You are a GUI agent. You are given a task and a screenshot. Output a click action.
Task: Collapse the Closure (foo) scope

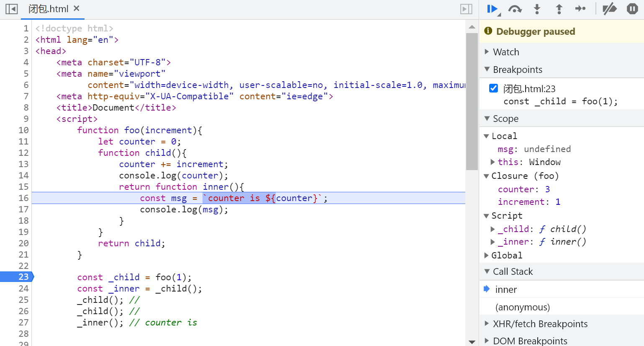pyautogui.click(x=486, y=176)
